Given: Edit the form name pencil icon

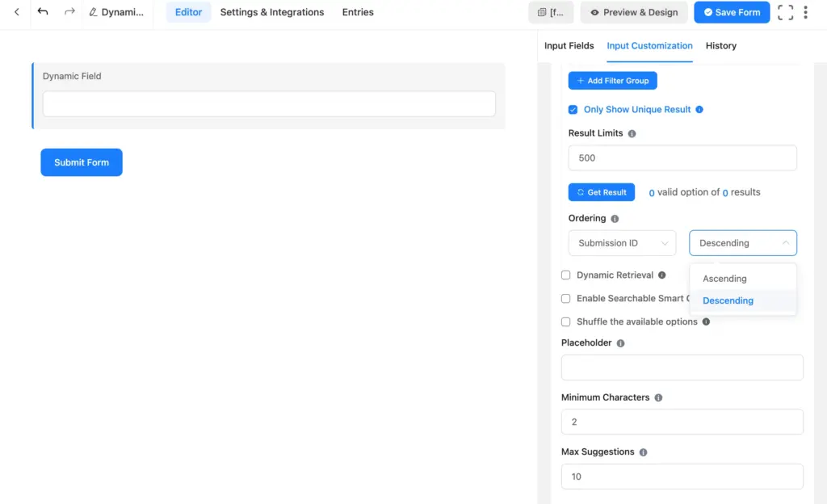Looking at the screenshot, I should pyautogui.click(x=93, y=12).
